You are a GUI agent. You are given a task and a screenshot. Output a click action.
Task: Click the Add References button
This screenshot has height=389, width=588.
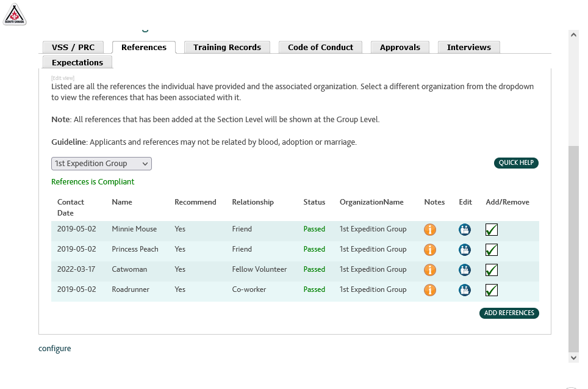tap(509, 313)
